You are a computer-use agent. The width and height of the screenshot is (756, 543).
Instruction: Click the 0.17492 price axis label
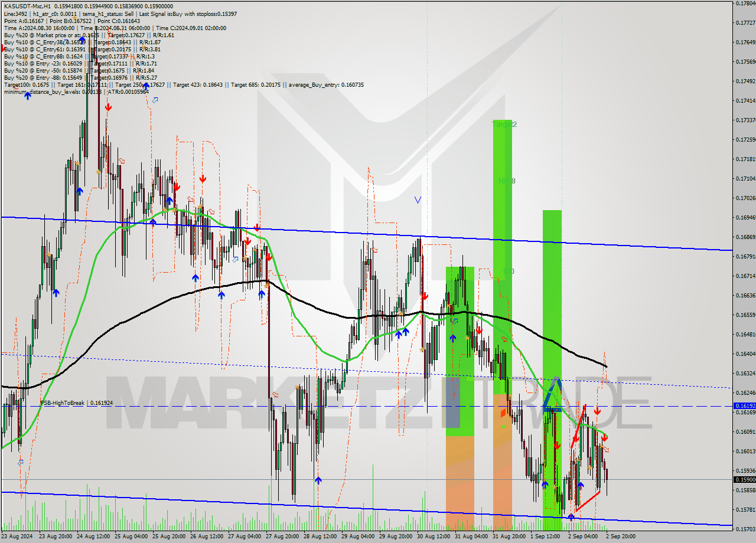(745, 81)
